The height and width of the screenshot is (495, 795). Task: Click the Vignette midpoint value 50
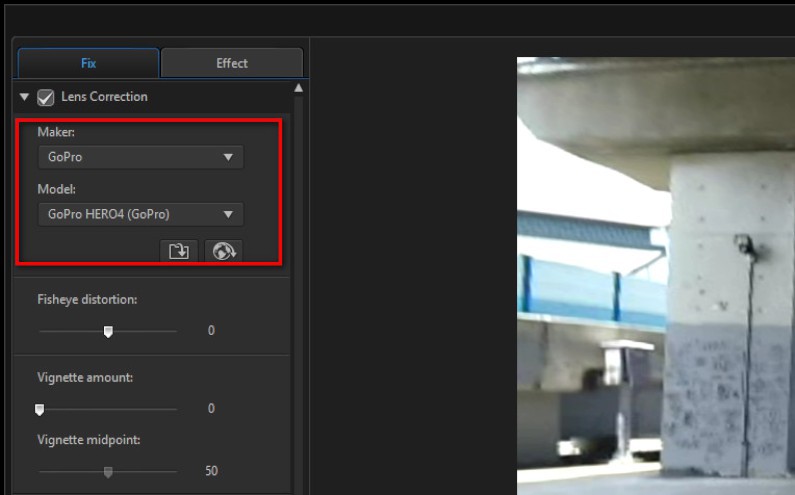(211, 471)
